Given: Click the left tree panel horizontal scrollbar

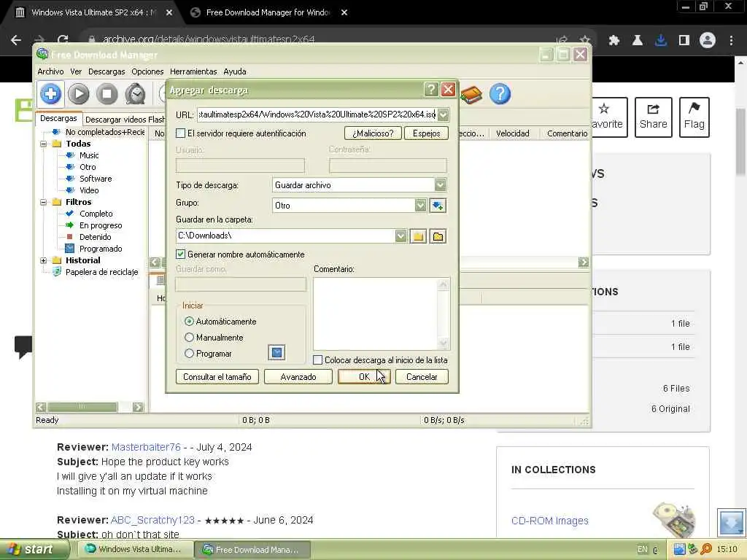Looking at the screenshot, I should tap(83, 407).
